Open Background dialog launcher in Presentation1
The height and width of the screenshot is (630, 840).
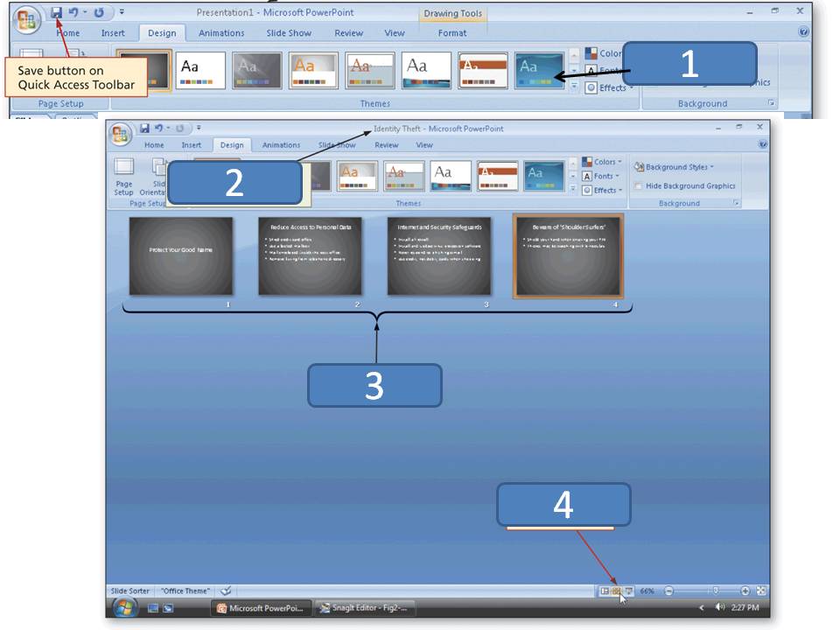(x=772, y=103)
